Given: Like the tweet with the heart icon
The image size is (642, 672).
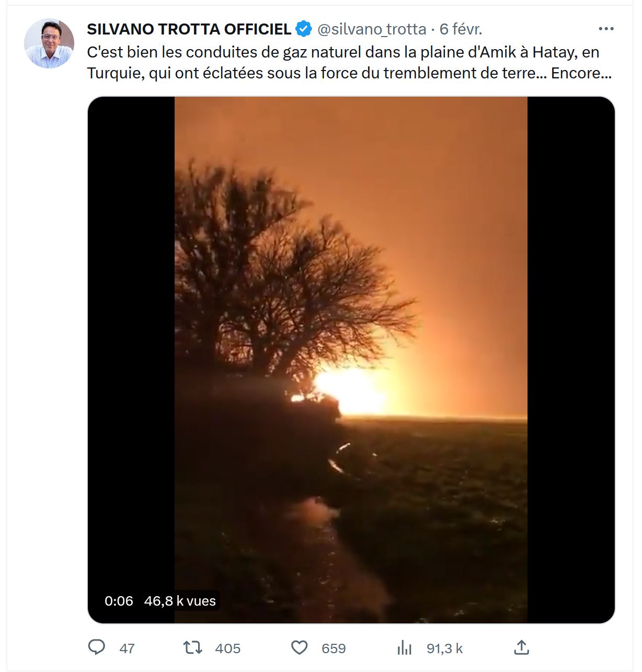Looking at the screenshot, I should [299, 648].
